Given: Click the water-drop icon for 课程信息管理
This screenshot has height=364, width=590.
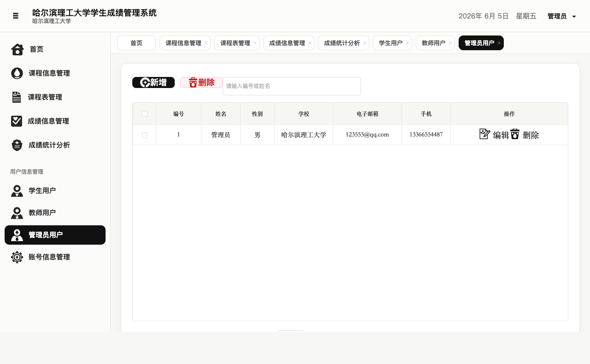Looking at the screenshot, I should point(17,73).
